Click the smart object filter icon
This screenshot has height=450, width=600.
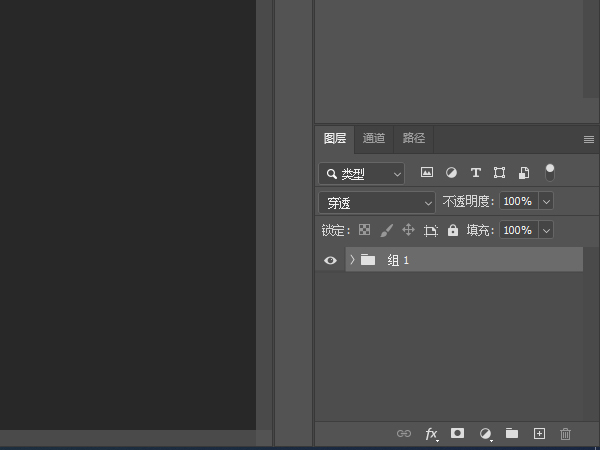[x=524, y=173]
